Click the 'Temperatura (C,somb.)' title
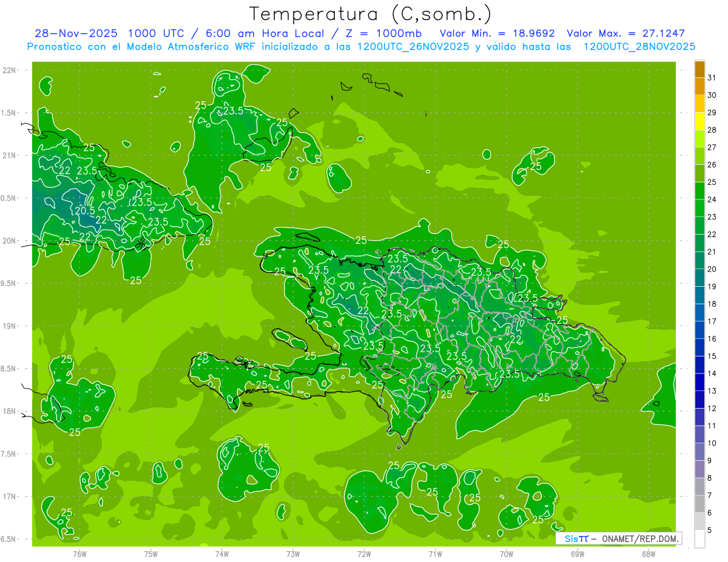Viewport: 728px width, 562px height. 370,14
